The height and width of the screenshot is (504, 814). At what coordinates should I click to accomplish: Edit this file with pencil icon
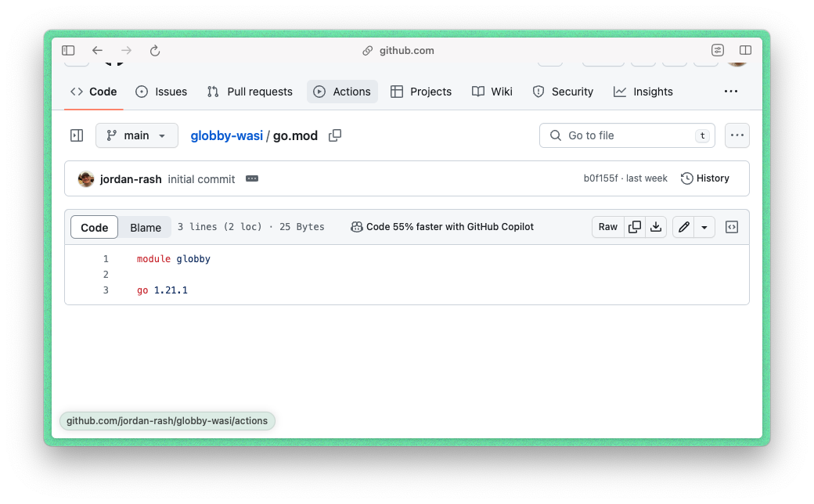pos(683,227)
